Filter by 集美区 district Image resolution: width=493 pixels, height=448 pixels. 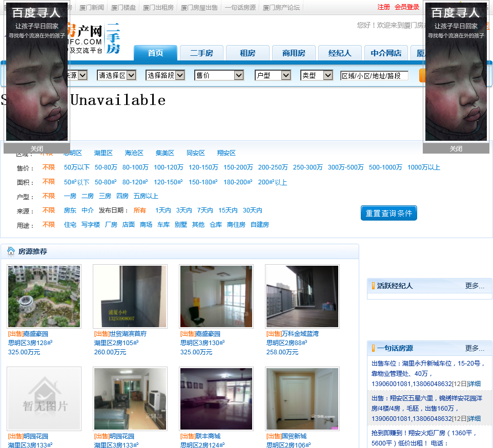pyautogui.click(x=165, y=153)
